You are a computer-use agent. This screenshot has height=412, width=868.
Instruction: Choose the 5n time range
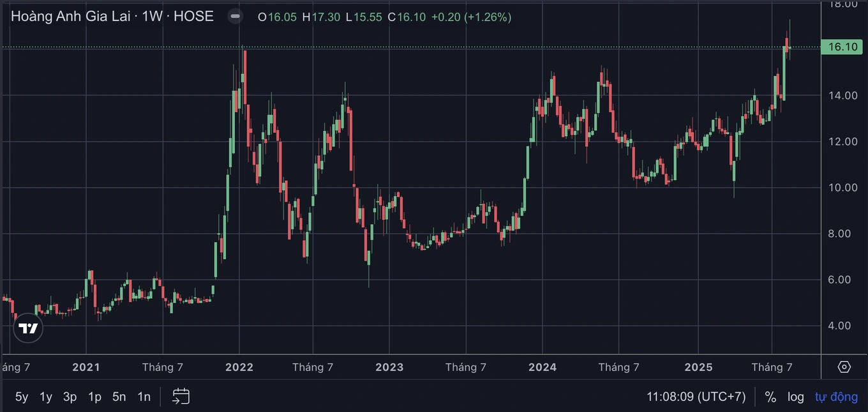point(119,397)
